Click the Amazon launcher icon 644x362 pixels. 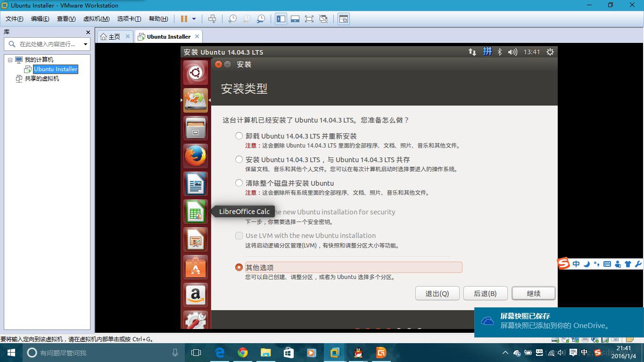196,295
